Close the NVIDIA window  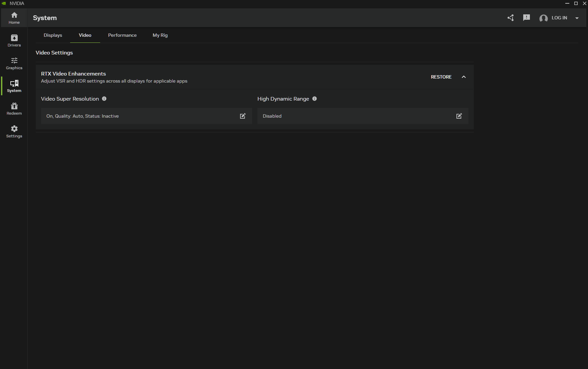584,3
